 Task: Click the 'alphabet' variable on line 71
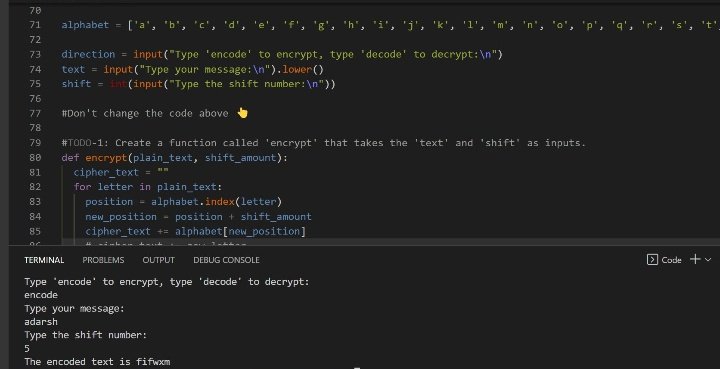click(85, 25)
